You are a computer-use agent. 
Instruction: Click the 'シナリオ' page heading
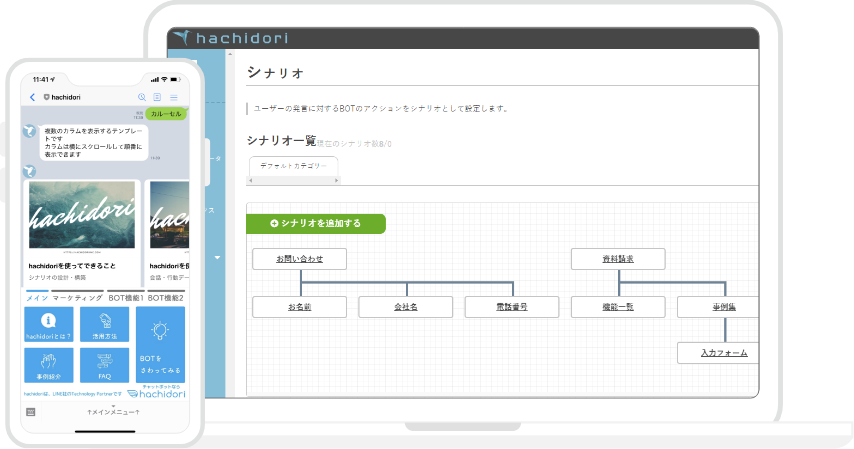[275, 72]
